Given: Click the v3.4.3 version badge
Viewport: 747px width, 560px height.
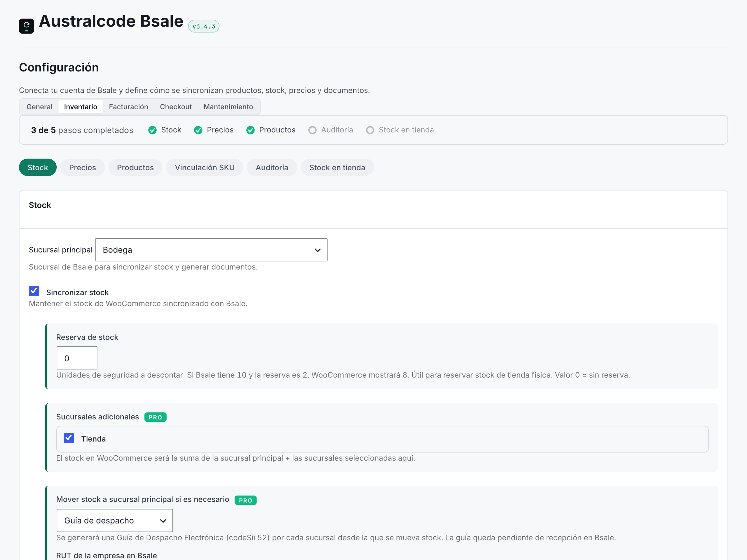Looking at the screenshot, I should [204, 26].
